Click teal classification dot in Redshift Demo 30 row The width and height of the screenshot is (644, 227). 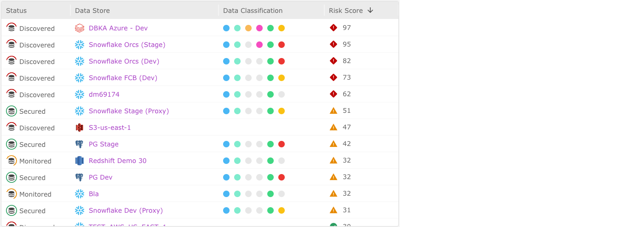237,161
